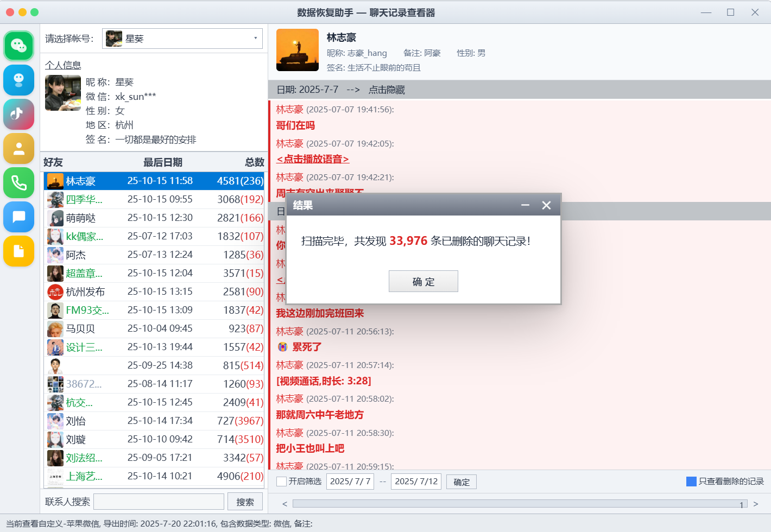This screenshot has width=771, height=532.
Task: Open the 星葵 account selector dropdown
Action: pyautogui.click(x=182, y=39)
